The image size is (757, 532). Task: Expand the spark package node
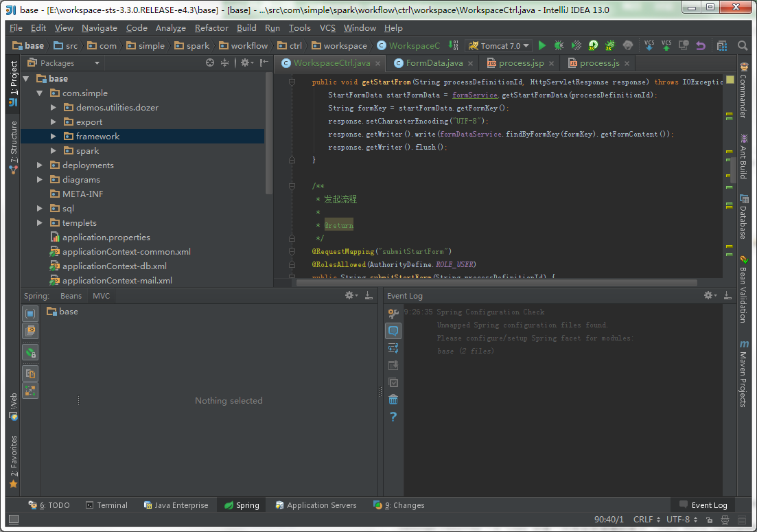54,150
